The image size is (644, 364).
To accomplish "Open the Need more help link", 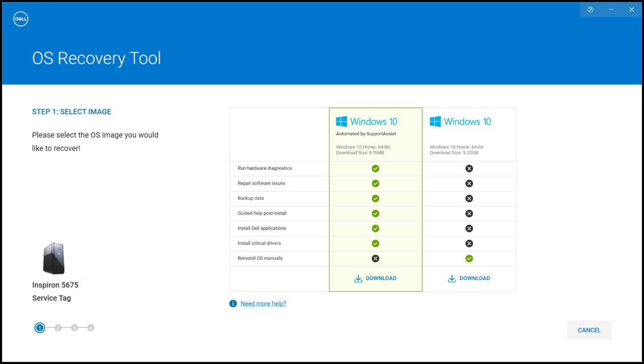I will 263,303.
